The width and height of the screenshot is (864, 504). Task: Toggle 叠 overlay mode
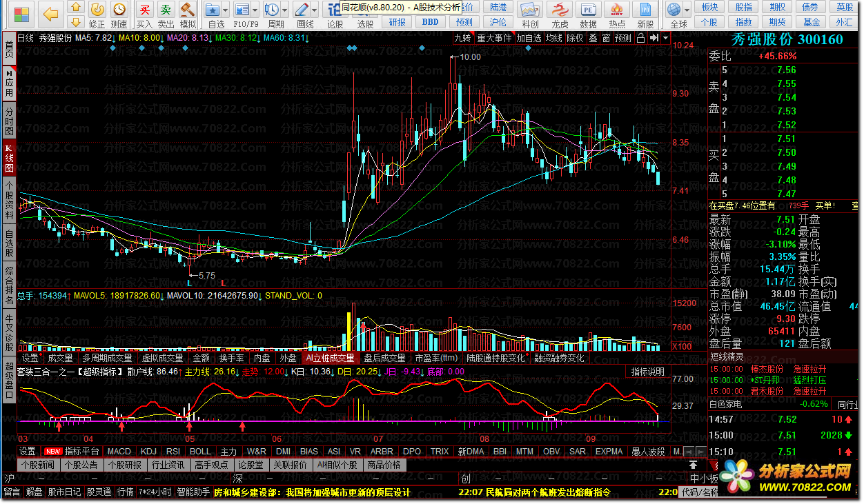[593, 38]
